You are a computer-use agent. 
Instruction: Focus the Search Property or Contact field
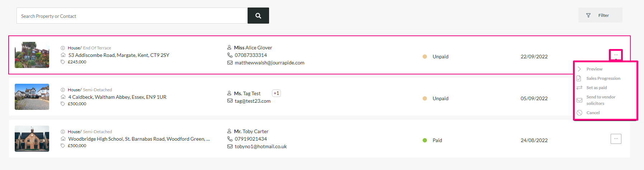click(x=132, y=16)
